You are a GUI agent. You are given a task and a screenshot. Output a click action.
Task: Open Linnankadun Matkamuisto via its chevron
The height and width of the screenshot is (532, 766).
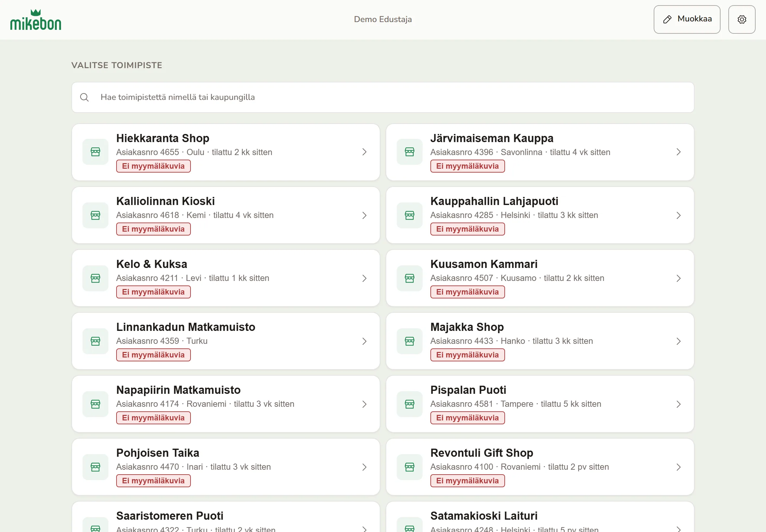pos(364,341)
